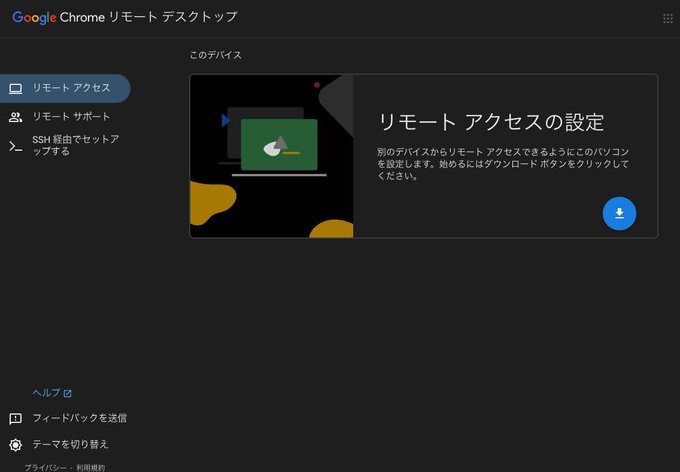Click the people icon beside リモート サポート

click(16, 117)
